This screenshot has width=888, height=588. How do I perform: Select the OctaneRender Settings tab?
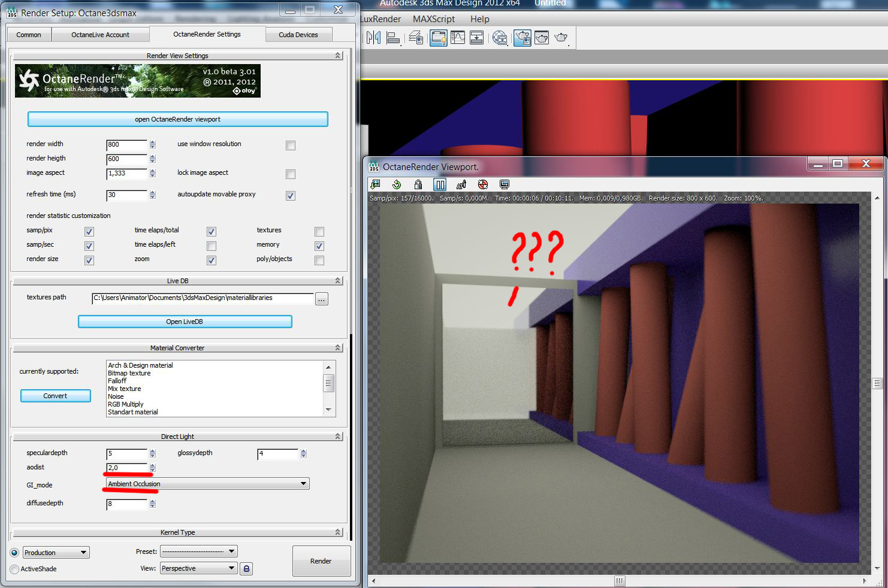(x=207, y=34)
